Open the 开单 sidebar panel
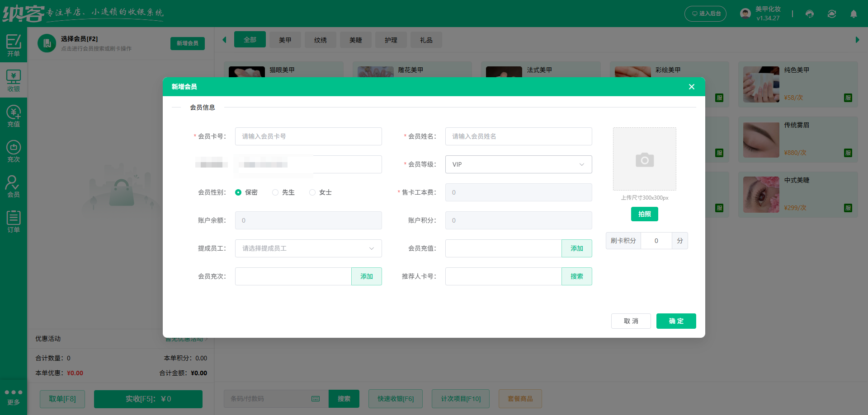Image resolution: width=868 pixels, height=415 pixels. pyautogui.click(x=14, y=45)
